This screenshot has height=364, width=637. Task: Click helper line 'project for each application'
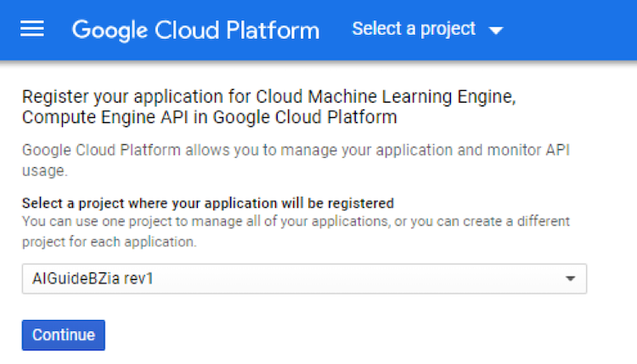pos(109,241)
